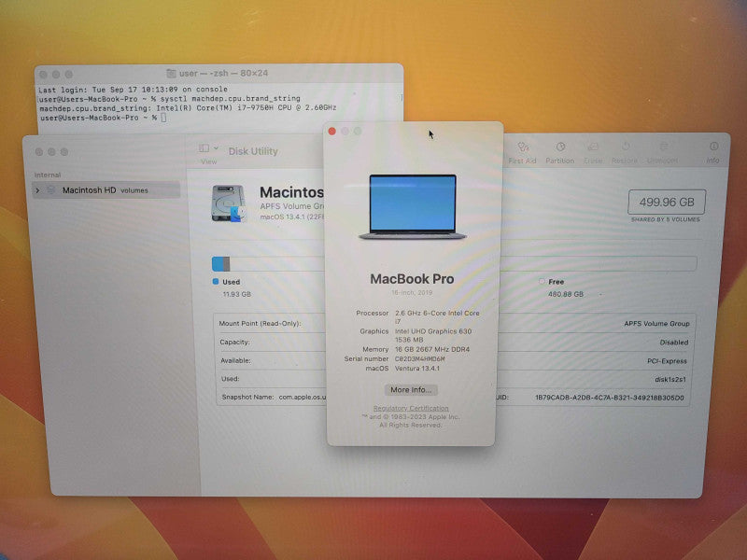747x560 pixels.
Task: Open the Partition tool in Disk Utility
Action: [560, 147]
